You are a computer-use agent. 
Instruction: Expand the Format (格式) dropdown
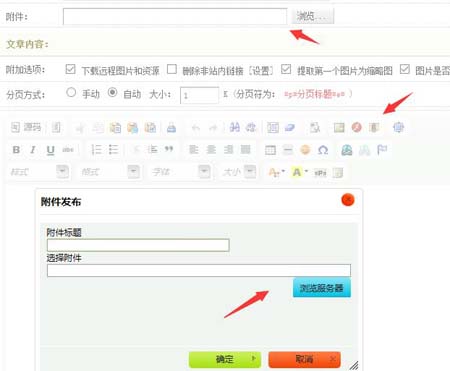click(133, 172)
